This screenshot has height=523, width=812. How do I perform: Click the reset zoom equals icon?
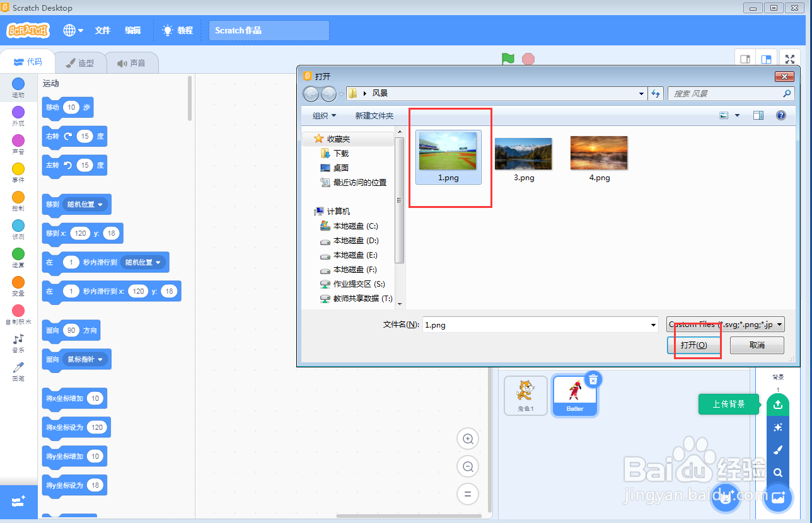pyautogui.click(x=468, y=494)
